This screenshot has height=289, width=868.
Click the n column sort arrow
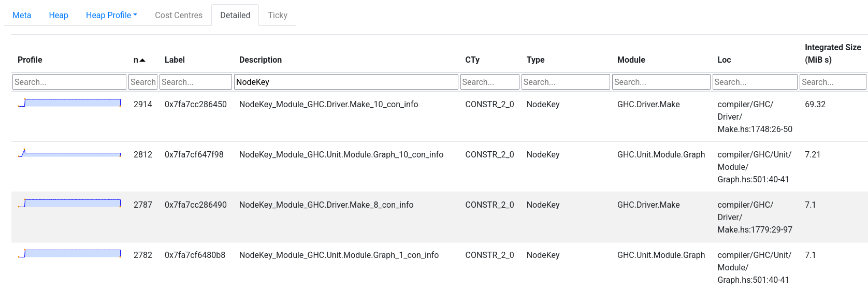pyautogui.click(x=142, y=60)
